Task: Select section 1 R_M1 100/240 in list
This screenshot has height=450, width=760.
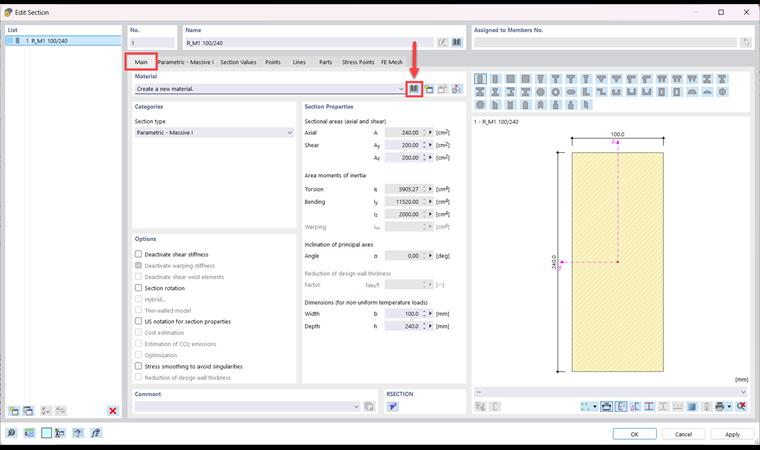Action: (63, 41)
